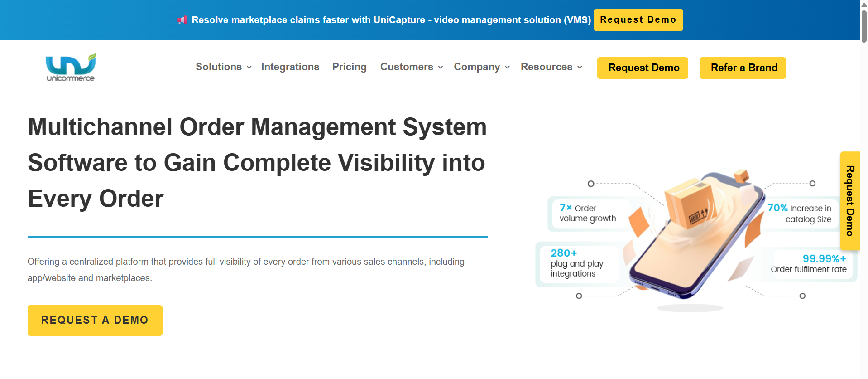Image resolution: width=868 pixels, height=379 pixels.
Task: Click the Refer a Brand button
Action: (x=743, y=68)
